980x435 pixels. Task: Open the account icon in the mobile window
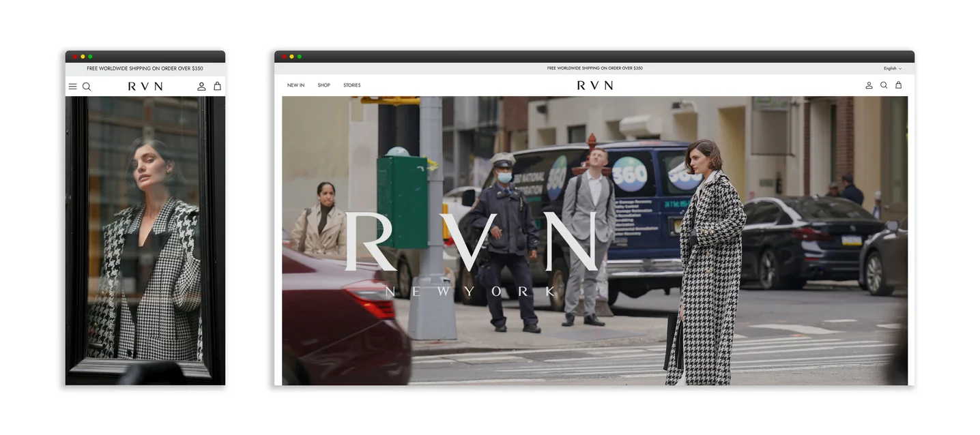[201, 87]
